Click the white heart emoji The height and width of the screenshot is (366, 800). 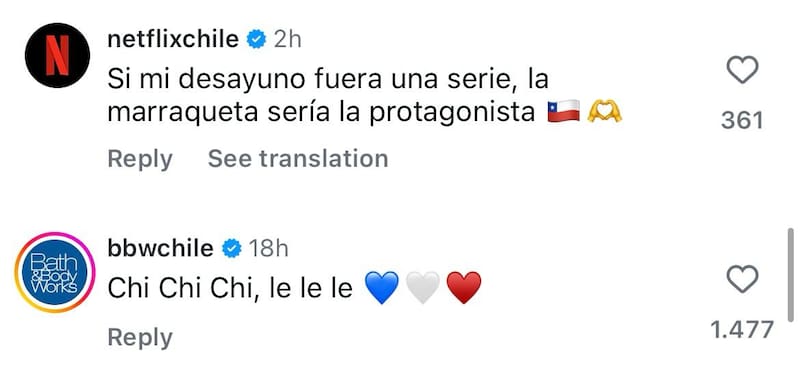click(x=423, y=287)
